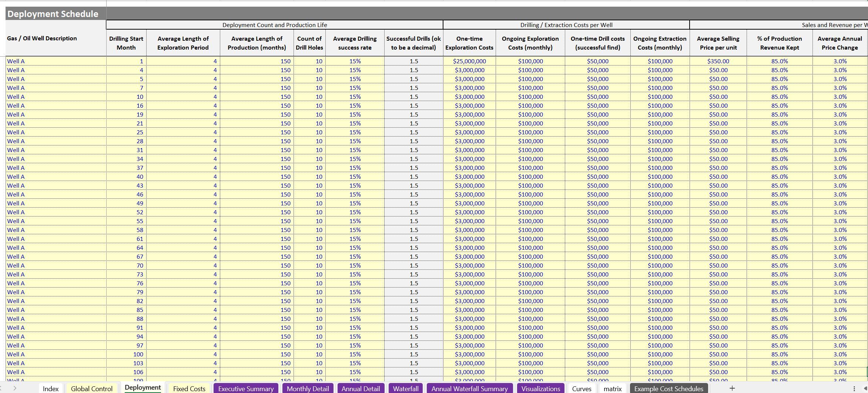The height and width of the screenshot is (393, 868).
Task: Select the Waterfall sheet tab
Action: [x=406, y=389]
